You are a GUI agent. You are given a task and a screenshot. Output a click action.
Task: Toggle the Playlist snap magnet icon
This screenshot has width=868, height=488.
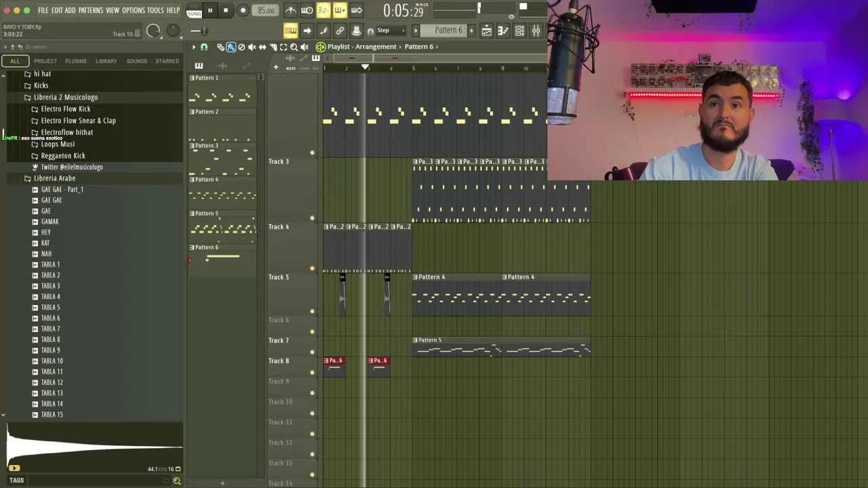click(x=204, y=47)
